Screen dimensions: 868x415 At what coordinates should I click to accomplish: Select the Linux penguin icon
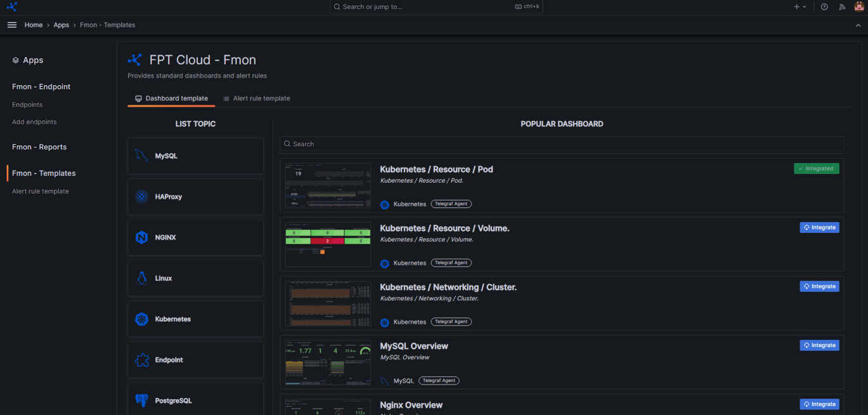pyautogui.click(x=141, y=278)
